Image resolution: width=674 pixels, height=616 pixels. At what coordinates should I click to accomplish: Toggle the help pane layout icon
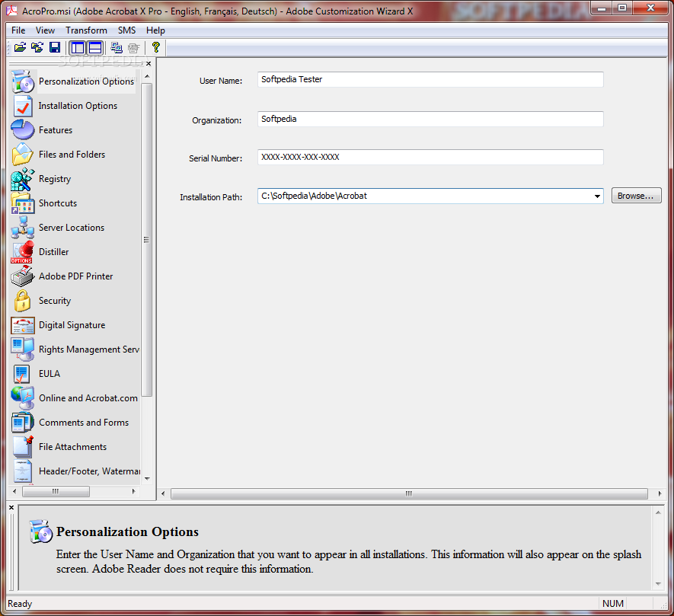pos(95,47)
